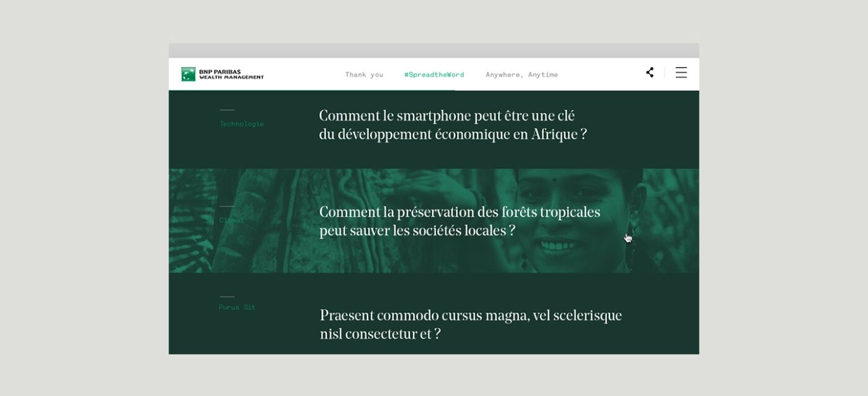Click the Purus Sit category label
868x396 pixels.
point(237,307)
